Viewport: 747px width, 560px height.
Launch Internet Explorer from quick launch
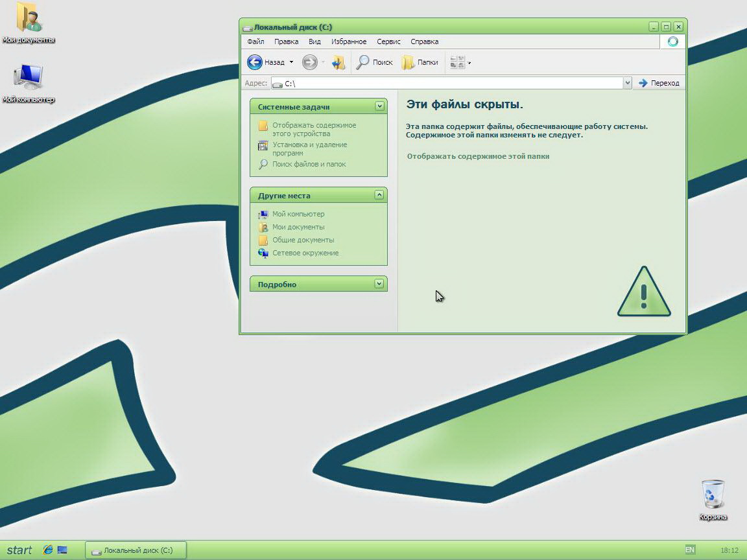click(x=48, y=550)
